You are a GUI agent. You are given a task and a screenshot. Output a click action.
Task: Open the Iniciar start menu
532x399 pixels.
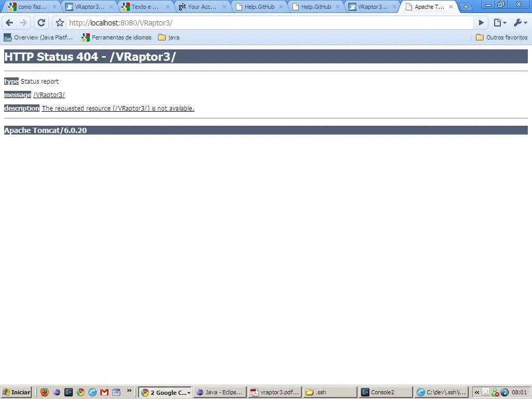pyautogui.click(x=16, y=392)
